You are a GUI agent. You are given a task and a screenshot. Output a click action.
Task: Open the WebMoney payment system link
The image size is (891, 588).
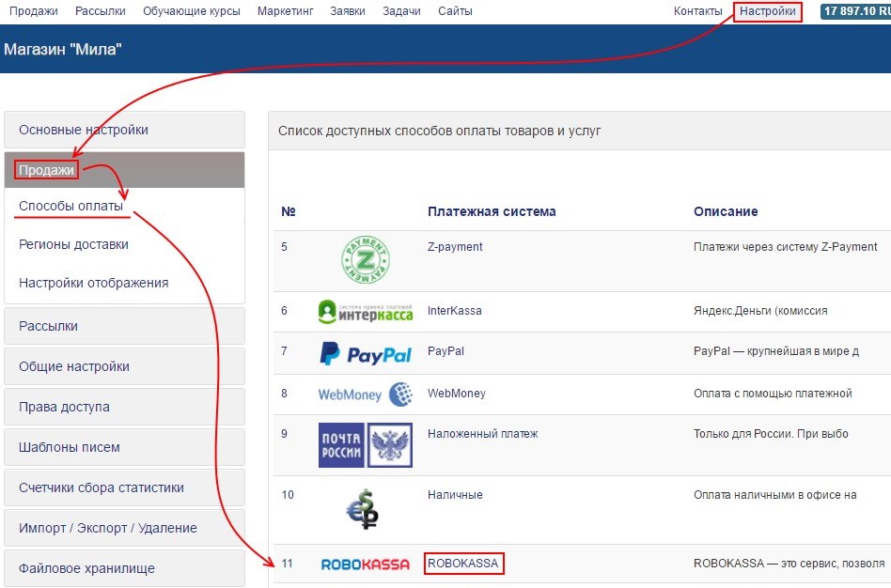point(456,394)
